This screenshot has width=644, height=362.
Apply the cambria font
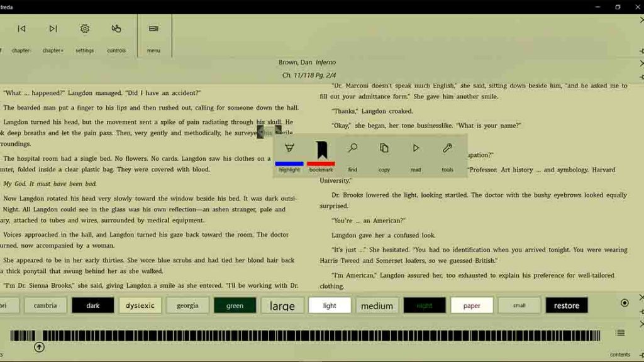click(45, 305)
